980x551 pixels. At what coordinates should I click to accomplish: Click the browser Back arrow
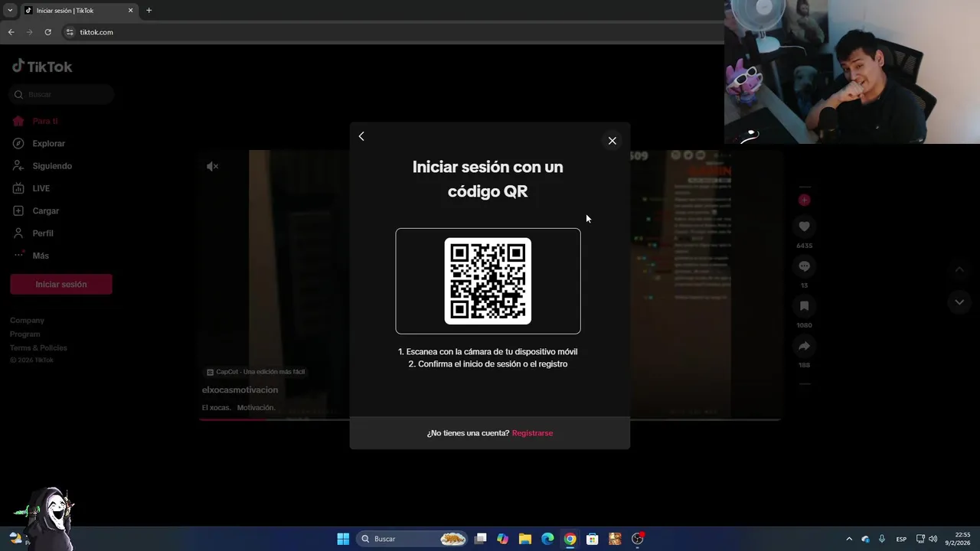pos(11,32)
